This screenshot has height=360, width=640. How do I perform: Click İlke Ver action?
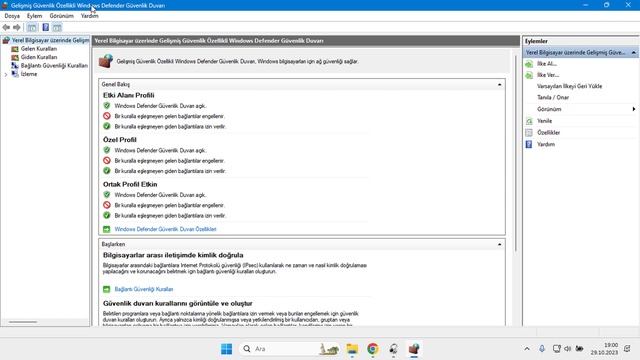tap(548, 75)
